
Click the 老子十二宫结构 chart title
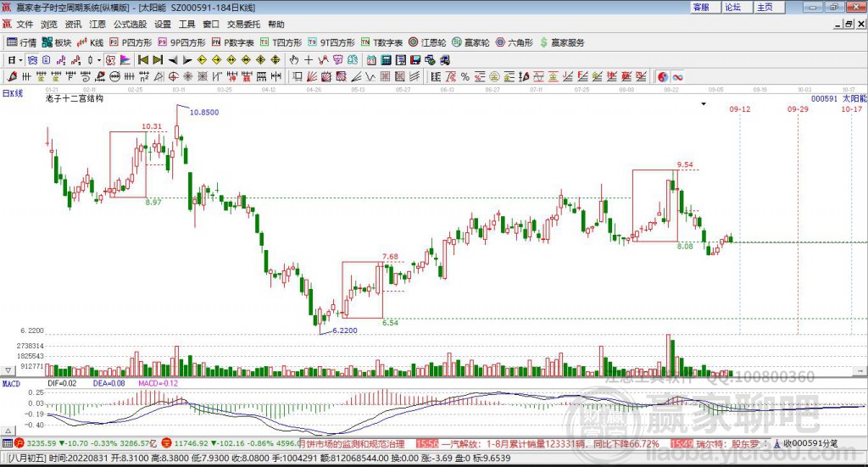click(x=75, y=98)
